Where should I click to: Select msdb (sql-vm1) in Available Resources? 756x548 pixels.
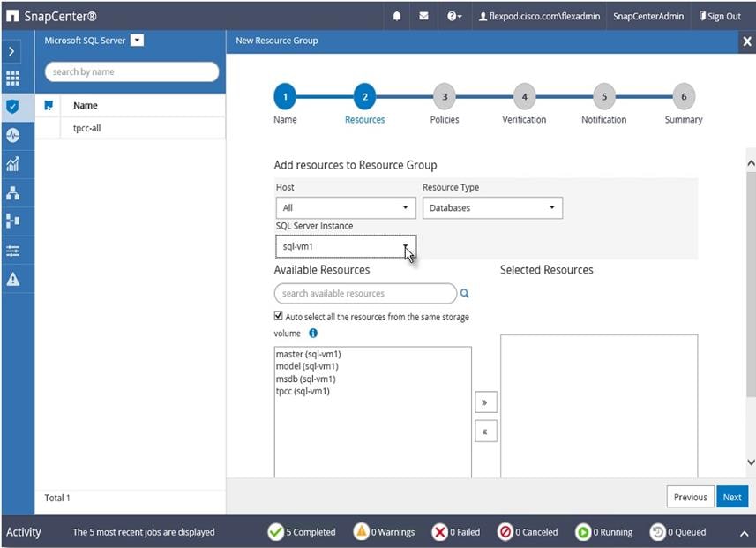tap(306, 379)
